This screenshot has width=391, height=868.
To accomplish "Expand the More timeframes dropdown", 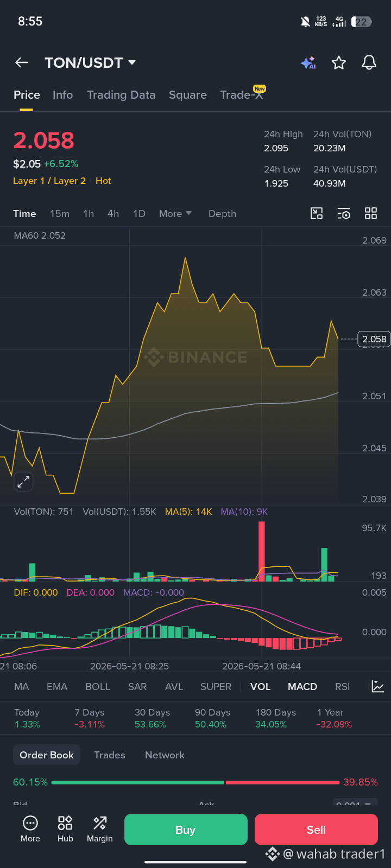I will 175,214.
